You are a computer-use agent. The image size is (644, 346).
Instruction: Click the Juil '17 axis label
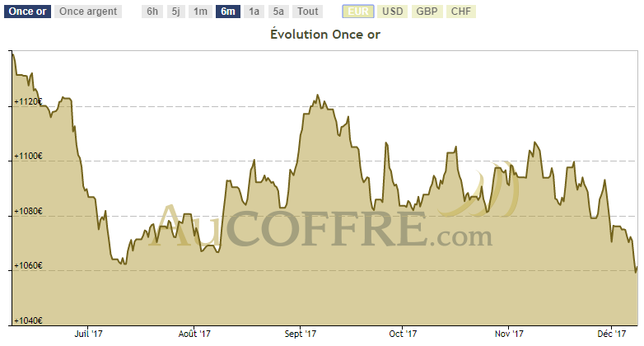click(88, 334)
